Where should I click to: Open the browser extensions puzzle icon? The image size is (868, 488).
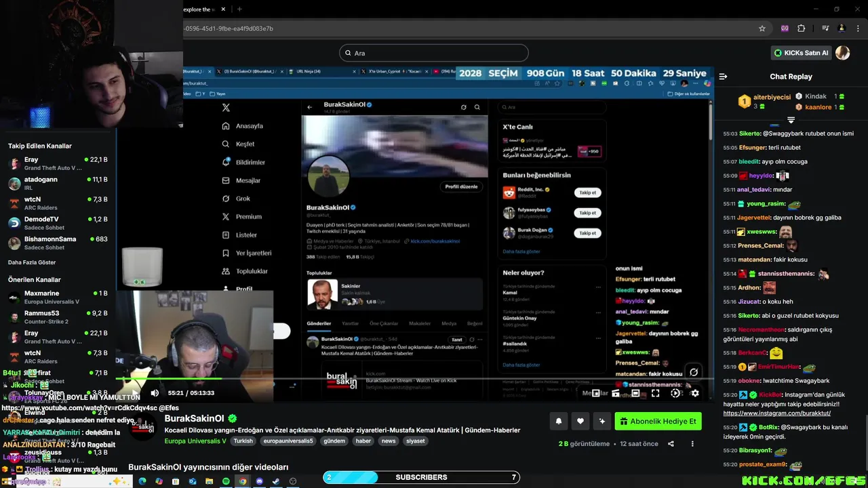(802, 28)
